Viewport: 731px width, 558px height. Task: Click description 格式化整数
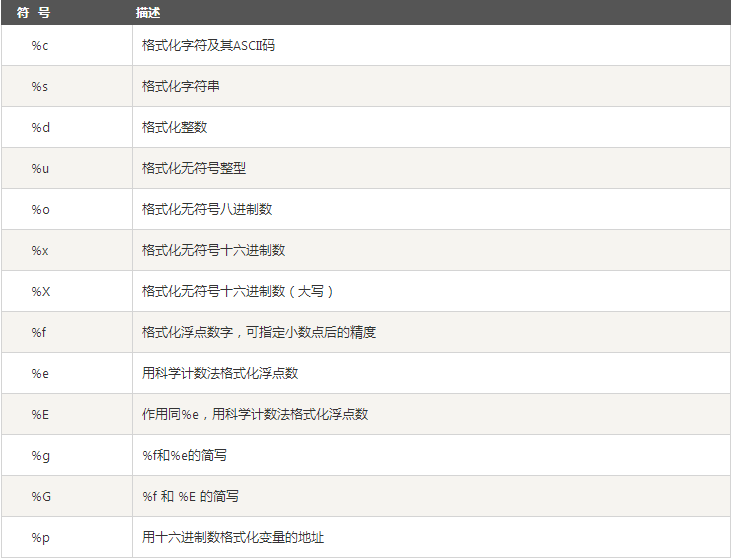click(174, 127)
